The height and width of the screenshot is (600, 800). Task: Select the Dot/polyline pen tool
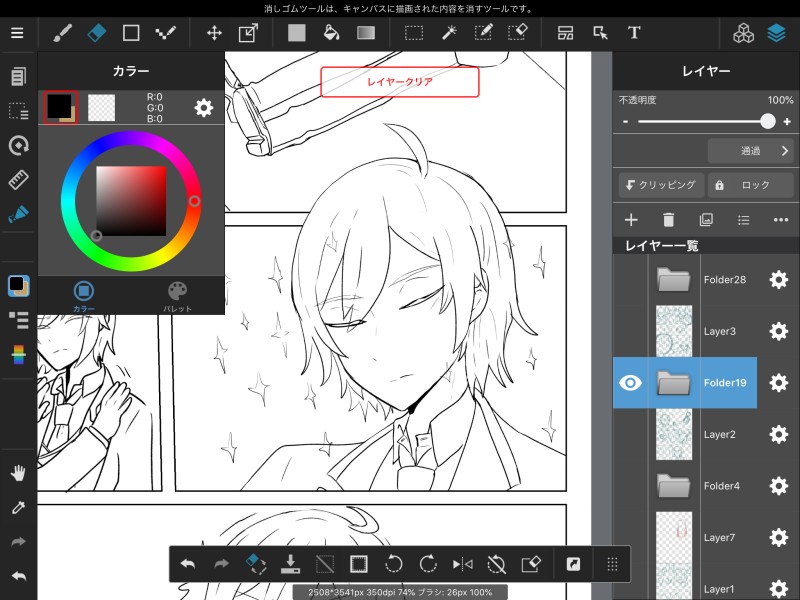point(166,33)
